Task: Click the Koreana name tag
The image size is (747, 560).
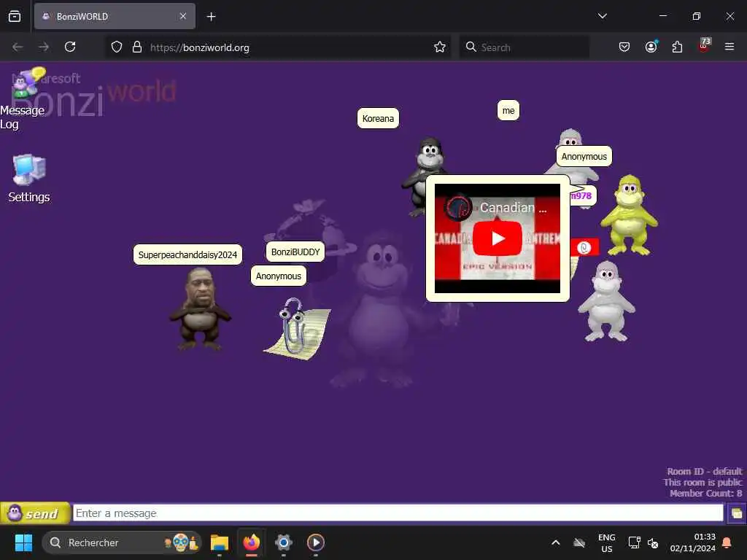Action: (378, 119)
